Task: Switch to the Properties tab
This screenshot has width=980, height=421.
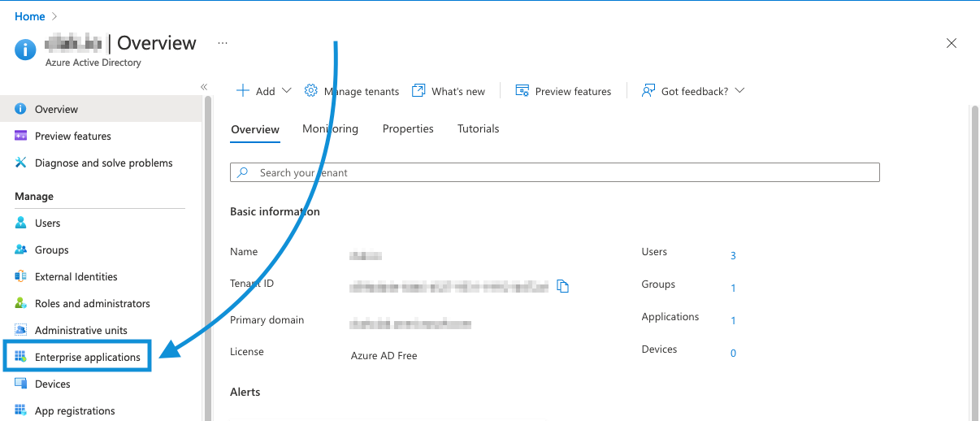Action: 408,128
